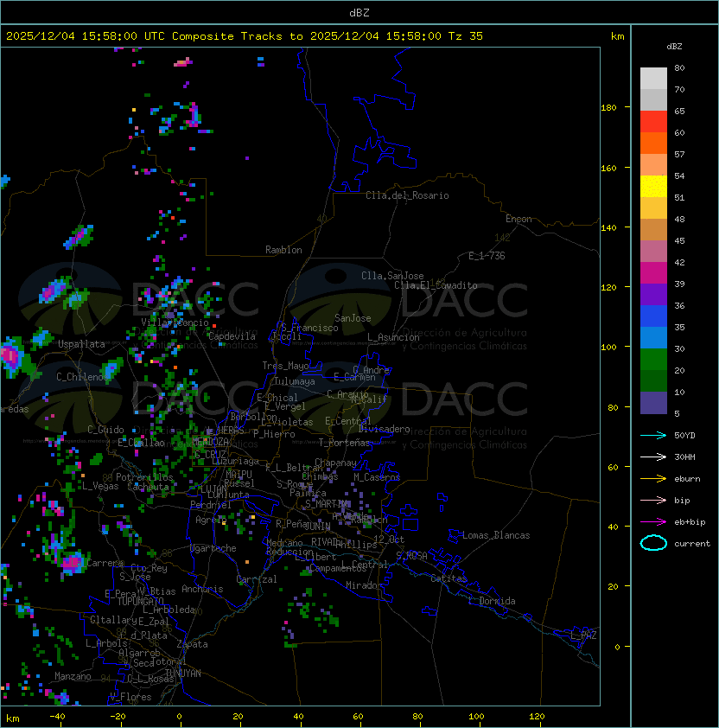Viewport: 719px width, 728px height.
Task: Click the pink bip arrow icon
Action: point(653,500)
